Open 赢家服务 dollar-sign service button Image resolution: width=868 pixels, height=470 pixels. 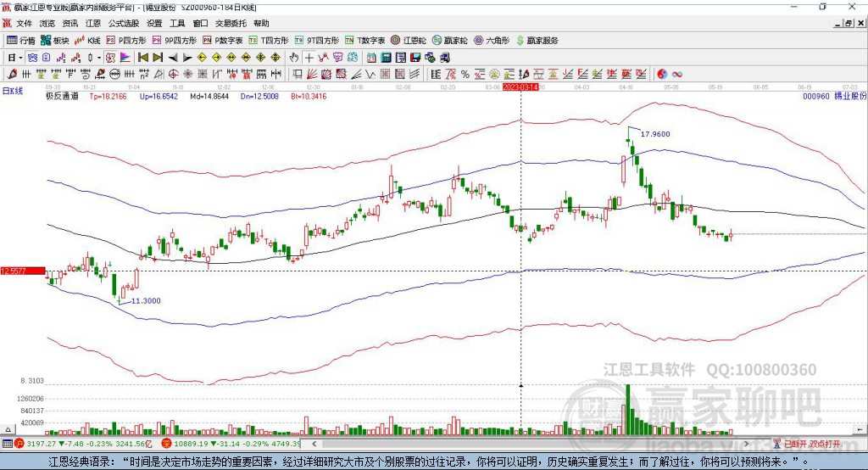coord(537,41)
